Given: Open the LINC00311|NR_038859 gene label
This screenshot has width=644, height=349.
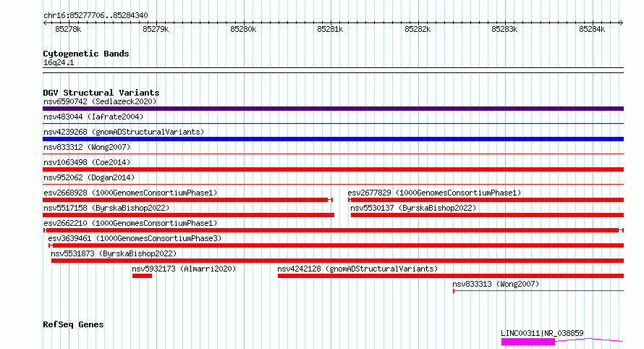Looking at the screenshot, I should point(542,333).
